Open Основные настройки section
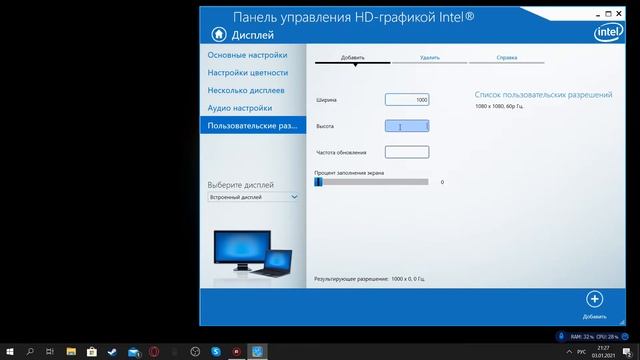The width and height of the screenshot is (640, 360). [x=247, y=55]
